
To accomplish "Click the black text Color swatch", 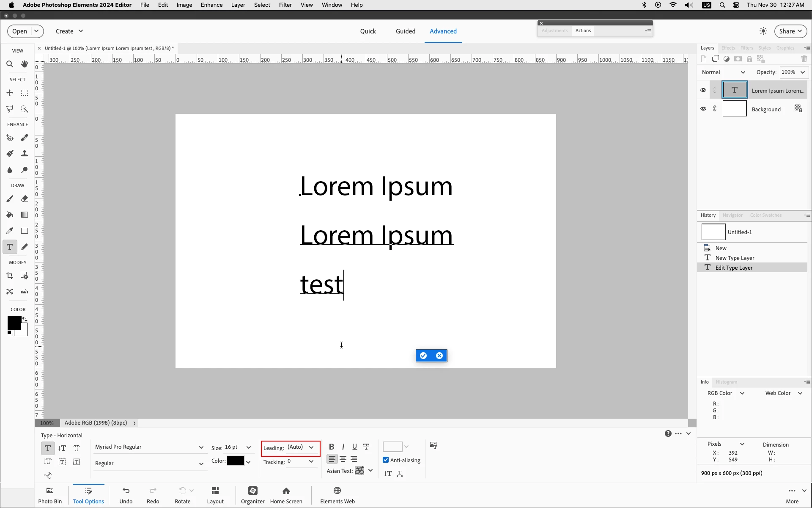I will click(x=235, y=461).
